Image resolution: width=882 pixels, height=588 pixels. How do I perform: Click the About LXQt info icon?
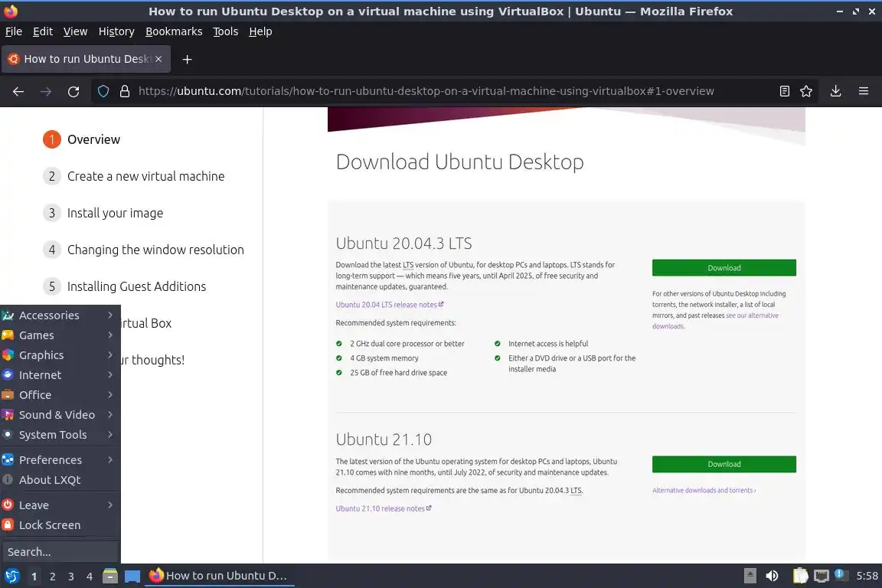(8, 480)
